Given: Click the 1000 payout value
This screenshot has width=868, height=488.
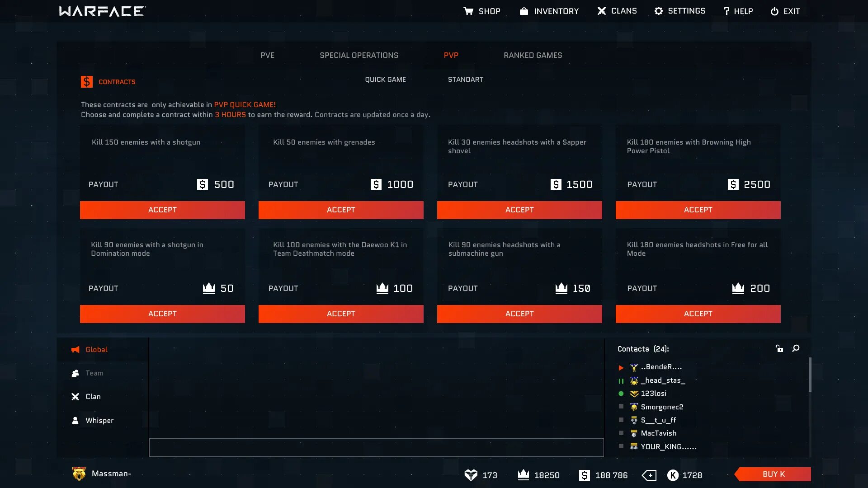Looking at the screenshot, I should coord(400,184).
